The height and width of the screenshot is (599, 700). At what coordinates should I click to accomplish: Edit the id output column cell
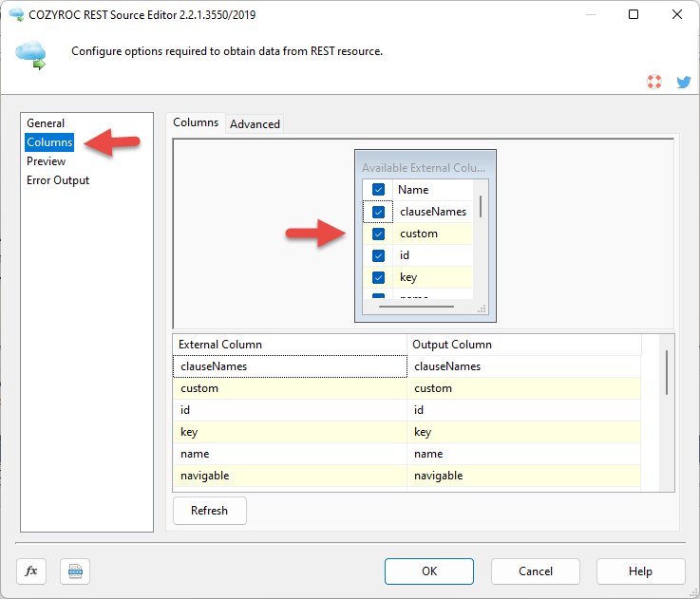pyautogui.click(x=523, y=410)
